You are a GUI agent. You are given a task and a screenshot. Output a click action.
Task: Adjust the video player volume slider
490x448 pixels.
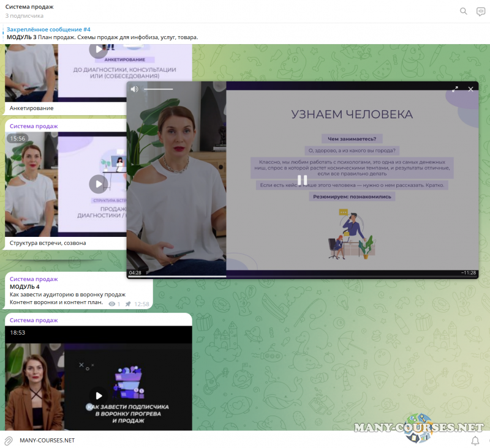[158, 89]
